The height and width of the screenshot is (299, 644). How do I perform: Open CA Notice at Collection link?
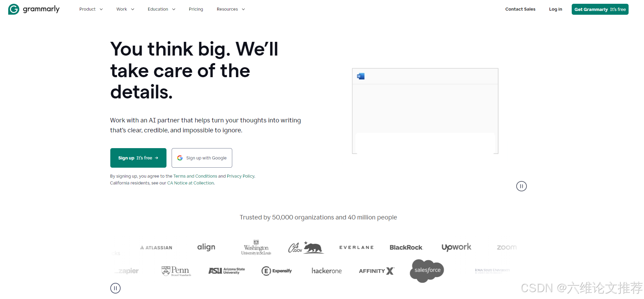(190, 183)
